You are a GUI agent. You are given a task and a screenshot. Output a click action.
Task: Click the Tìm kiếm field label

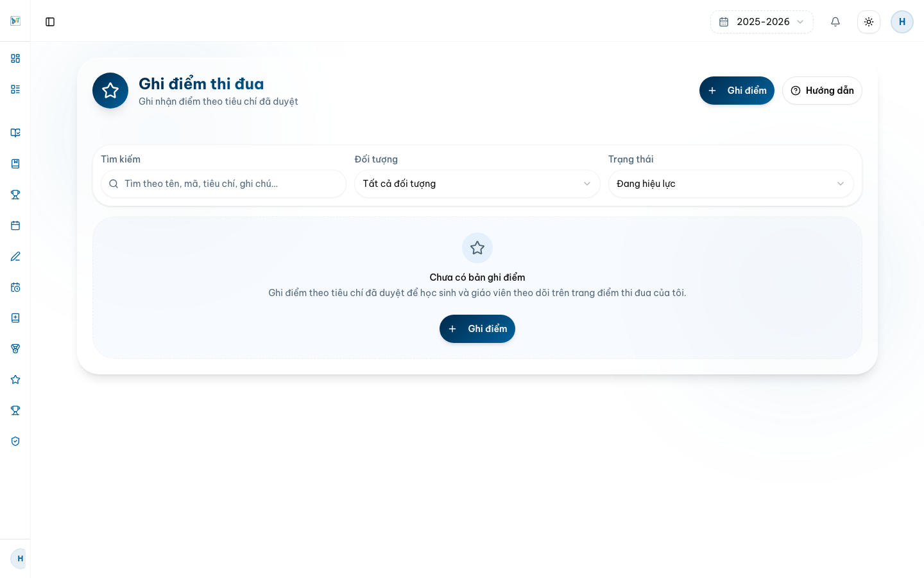pyautogui.click(x=121, y=159)
